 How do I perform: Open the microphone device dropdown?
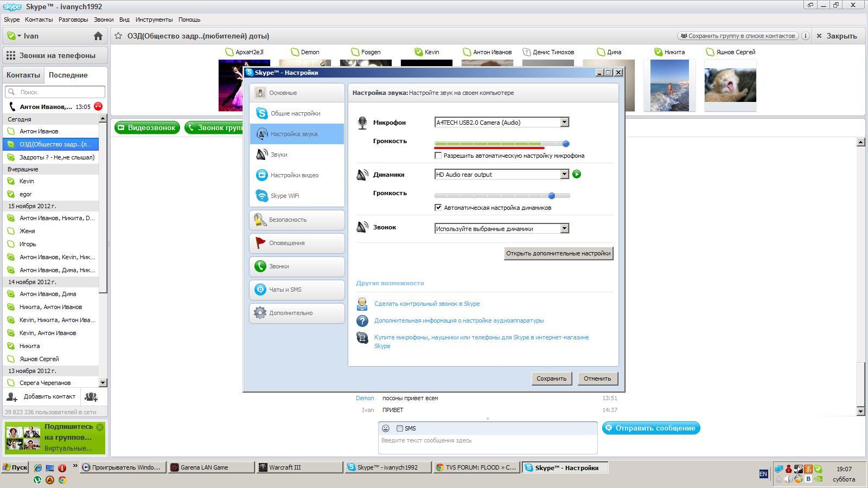click(564, 123)
